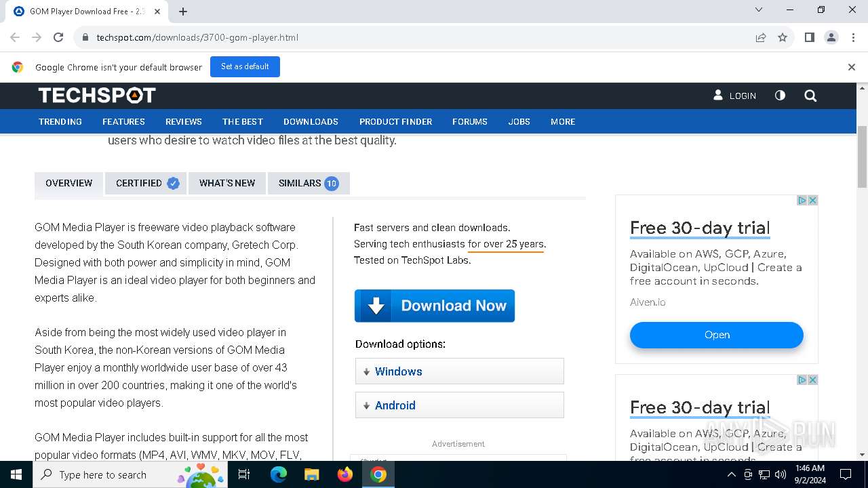The width and height of the screenshot is (868, 488).
Task: Close the top ad with X icon
Action: pyautogui.click(x=812, y=200)
